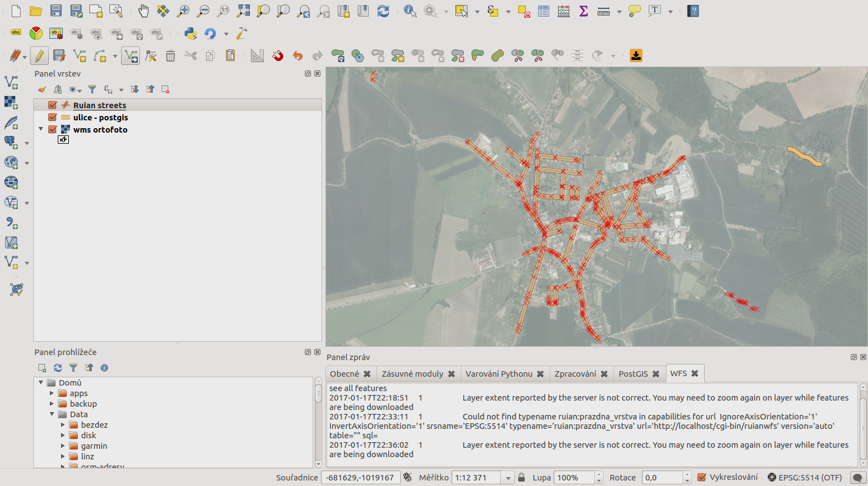Image resolution: width=868 pixels, height=486 pixels.
Task: Add vector layer from left sidebar
Action: [x=11, y=82]
